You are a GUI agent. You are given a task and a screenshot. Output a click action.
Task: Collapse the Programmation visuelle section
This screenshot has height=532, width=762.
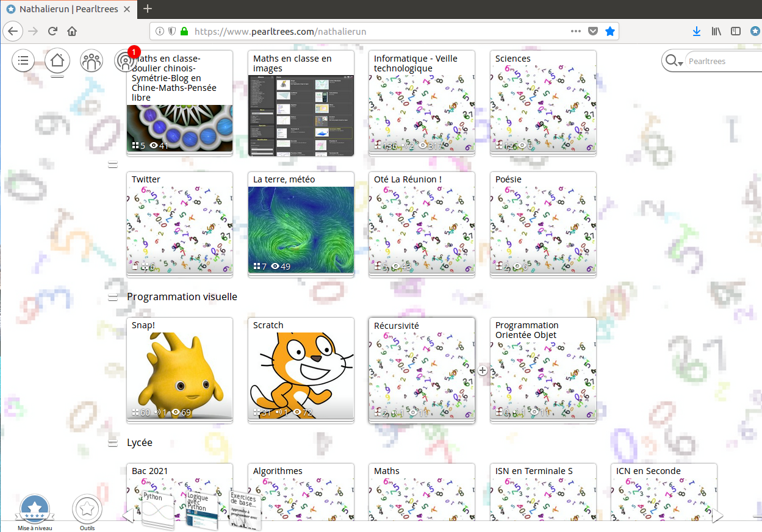point(113,297)
